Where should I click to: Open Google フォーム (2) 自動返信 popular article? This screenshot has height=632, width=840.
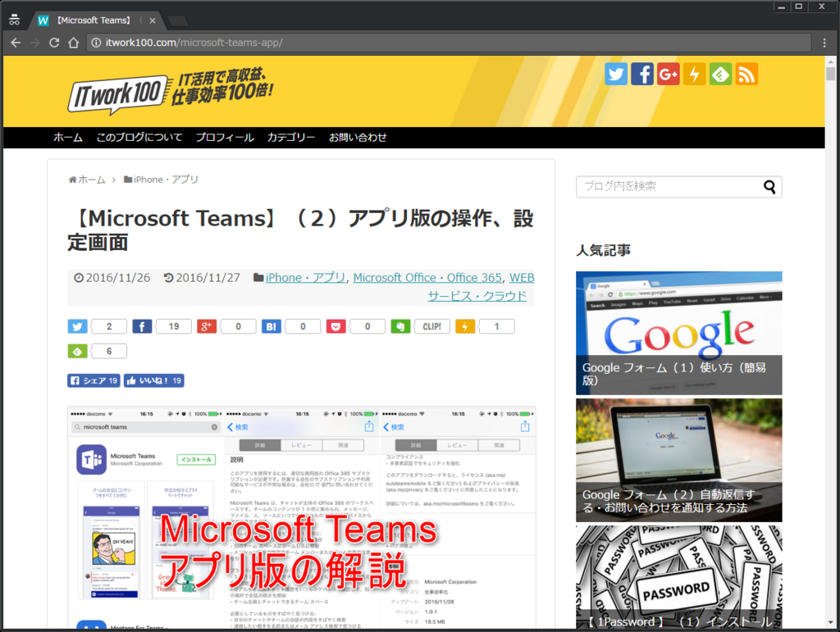click(678, 460)
